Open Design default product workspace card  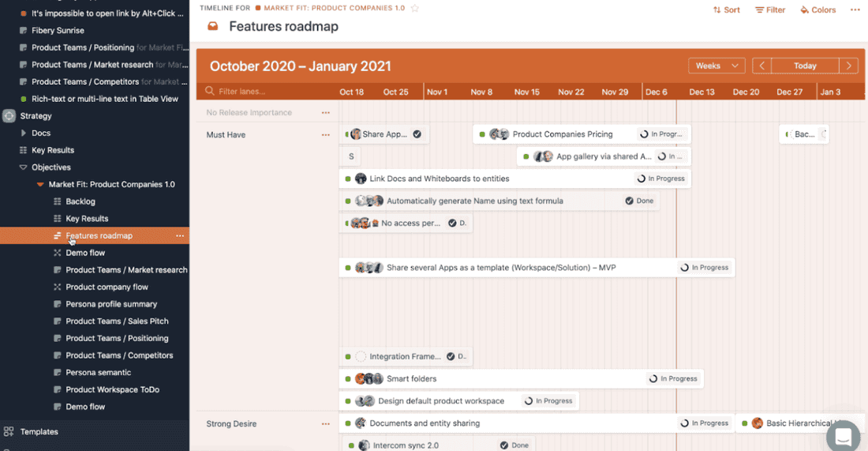[459, 401]
